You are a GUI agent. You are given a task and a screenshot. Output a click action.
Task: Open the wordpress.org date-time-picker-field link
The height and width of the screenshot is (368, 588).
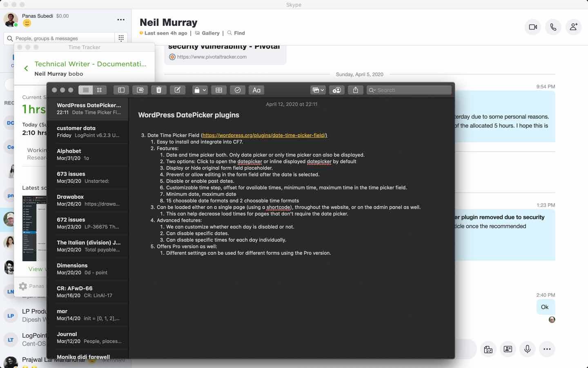265,135
